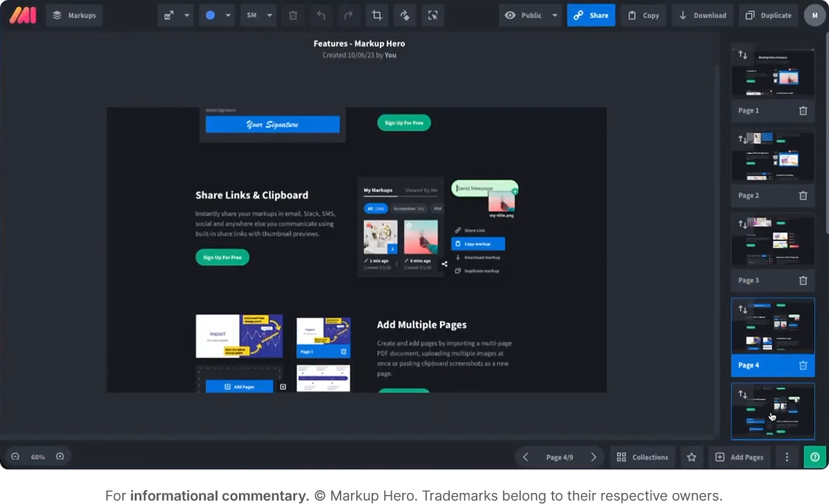The height and width of the screenshot is (504, 829).
Task: Expand the size dropdown arrow
Action: pyautogui.click(x=270, y=15)
